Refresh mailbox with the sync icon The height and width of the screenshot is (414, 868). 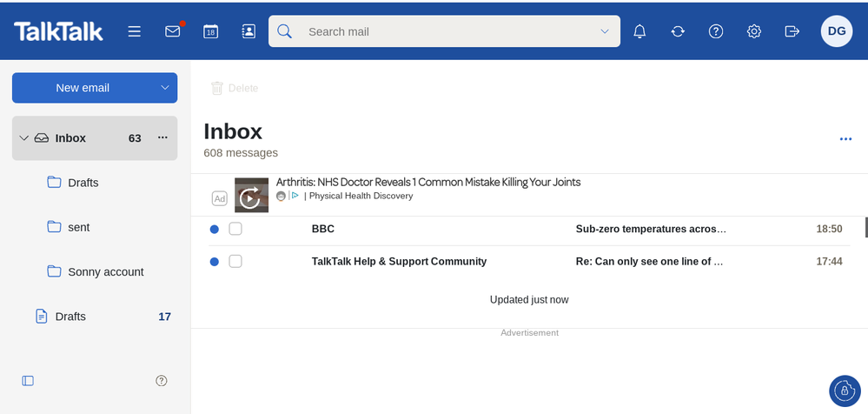point(678,31)
